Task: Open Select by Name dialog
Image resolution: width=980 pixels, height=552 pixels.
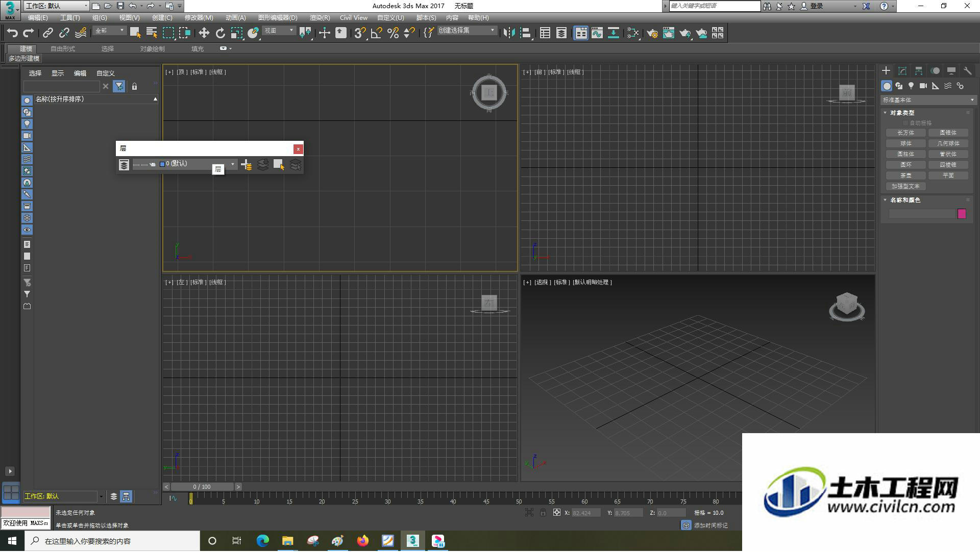Action: (152, 33)
